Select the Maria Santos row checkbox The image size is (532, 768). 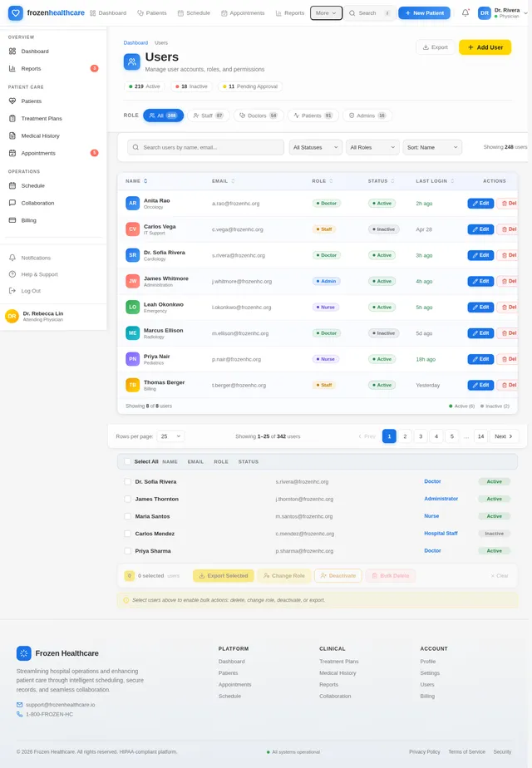[x=127, y=516]
